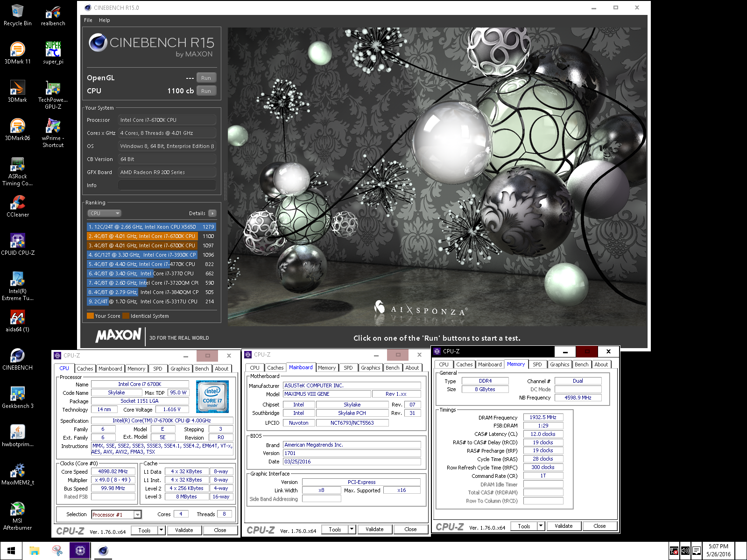This screenshot has width=747, height=560.
Task: Open the Windows Start button
Action: click(11, 551)
